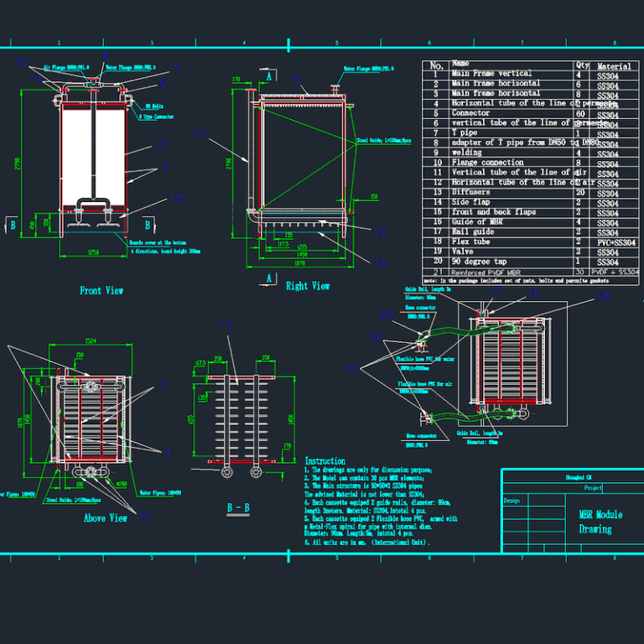Select the "MBR Module Drawing" title block text

point(600,522)
